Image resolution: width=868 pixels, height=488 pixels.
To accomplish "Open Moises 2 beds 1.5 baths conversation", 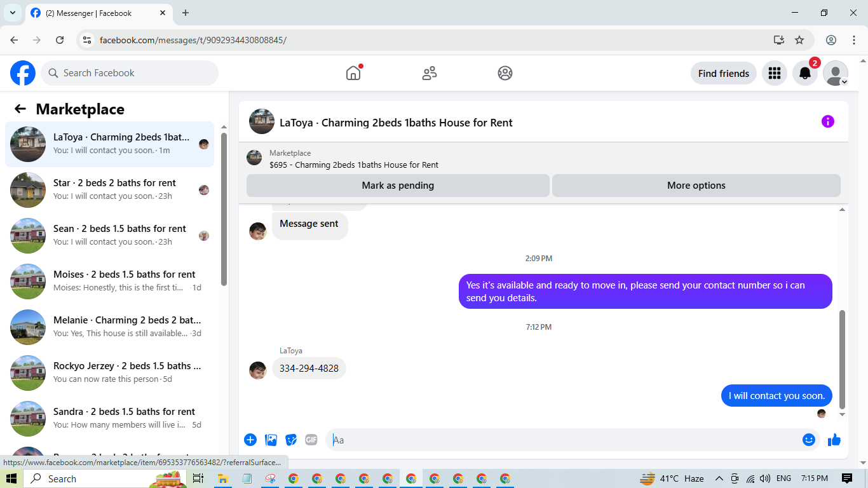I will pos(109,281).
